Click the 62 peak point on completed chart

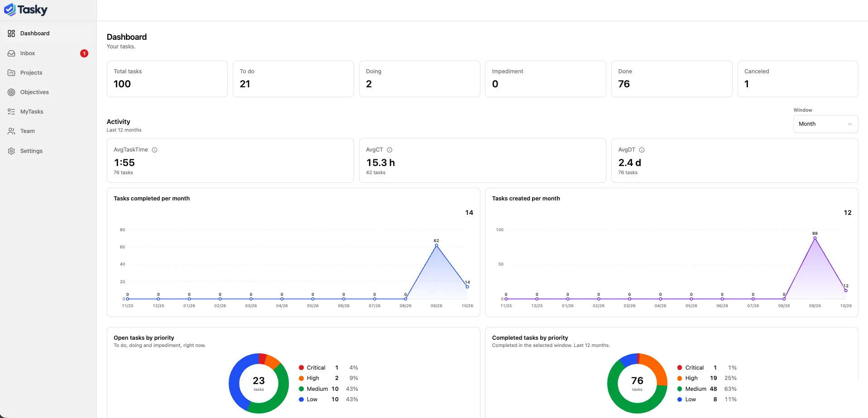436,246
